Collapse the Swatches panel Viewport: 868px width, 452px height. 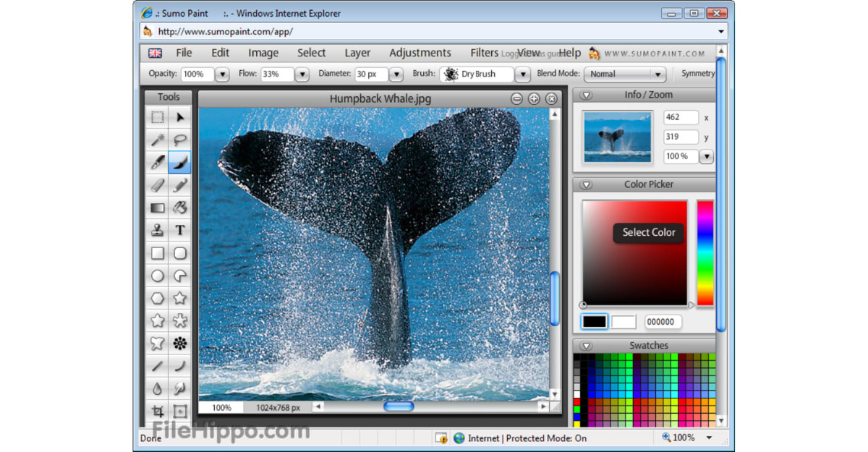point(587,346)
